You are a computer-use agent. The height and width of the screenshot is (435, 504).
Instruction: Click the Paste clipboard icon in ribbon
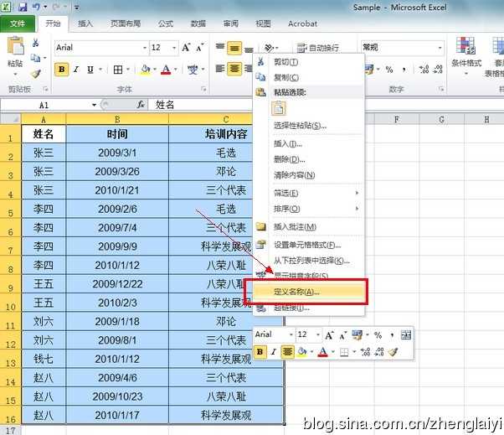[15, 46]
